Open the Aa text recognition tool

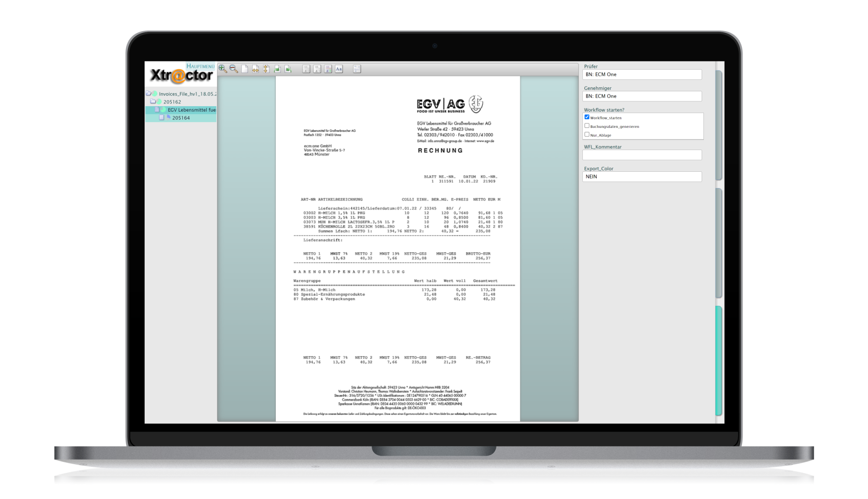[339, 69]
